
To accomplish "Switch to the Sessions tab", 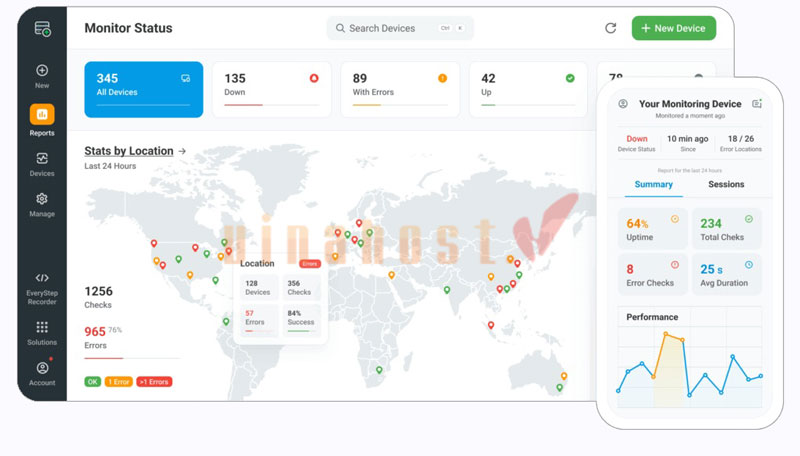I will (x=726, y=185).
